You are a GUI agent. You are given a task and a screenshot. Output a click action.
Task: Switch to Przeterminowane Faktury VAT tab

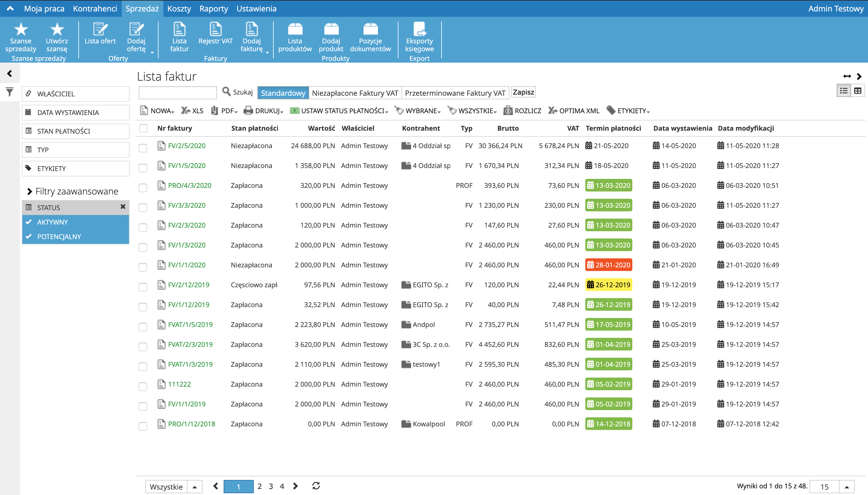coord(455,93)
